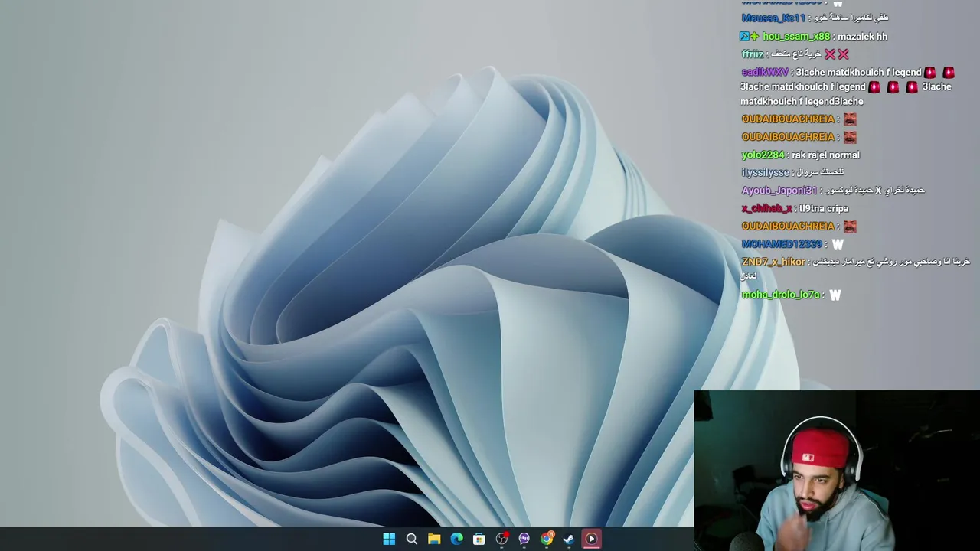Click the streamer webcam feed
980x551 pixels.
837,471
